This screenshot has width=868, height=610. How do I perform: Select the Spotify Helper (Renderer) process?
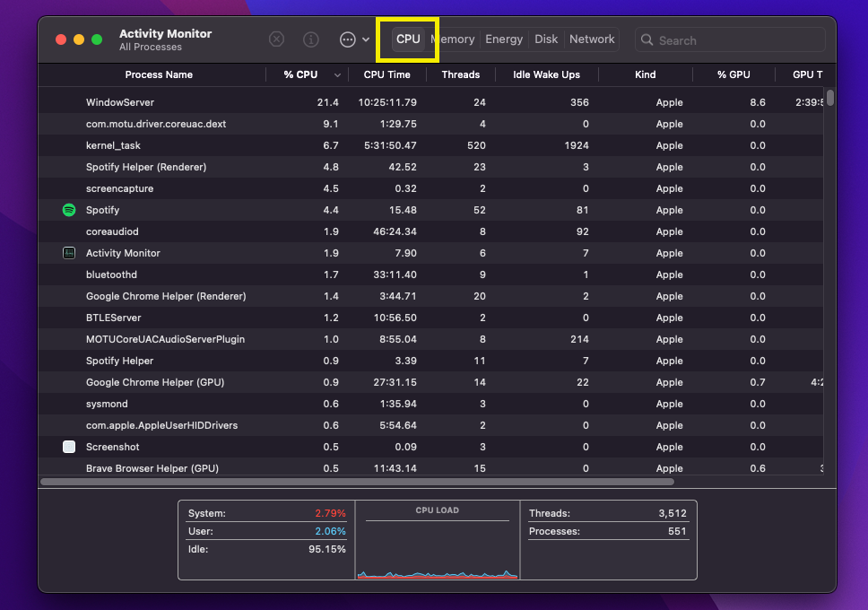(x=430, y=167)
